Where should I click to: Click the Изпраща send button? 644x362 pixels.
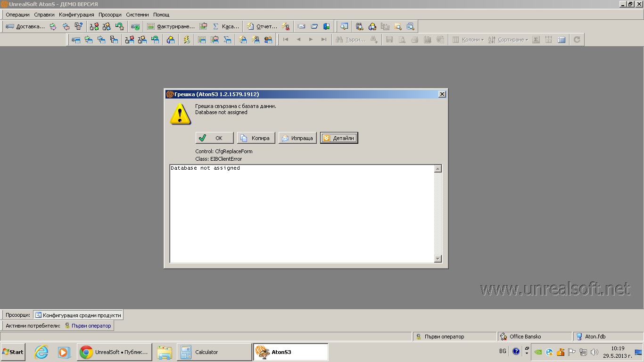tap(297, 138)
